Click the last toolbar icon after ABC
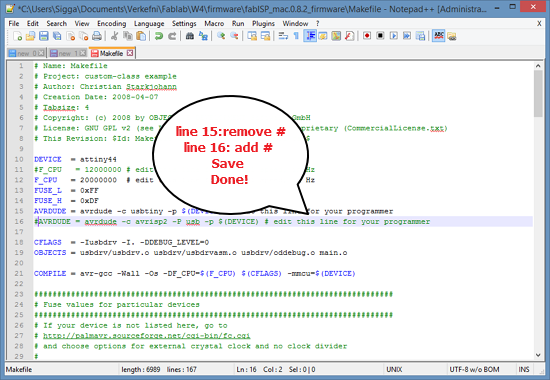550x380 pixels. [452, 36]
